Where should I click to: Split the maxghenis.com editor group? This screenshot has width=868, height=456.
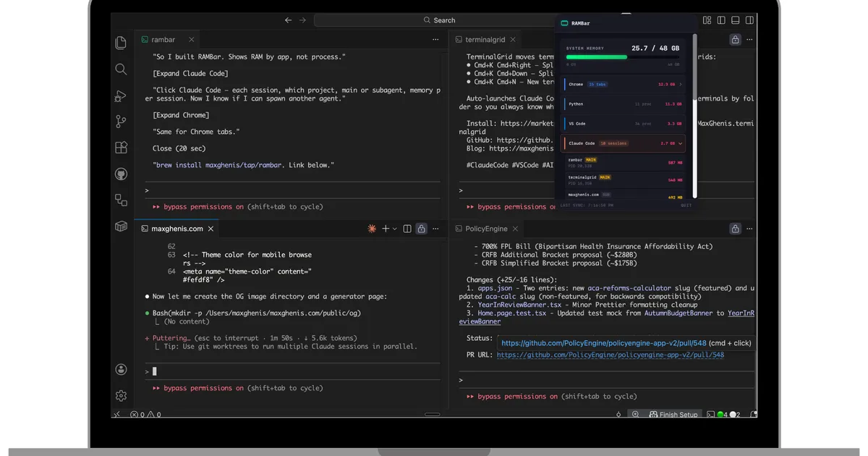407,229
